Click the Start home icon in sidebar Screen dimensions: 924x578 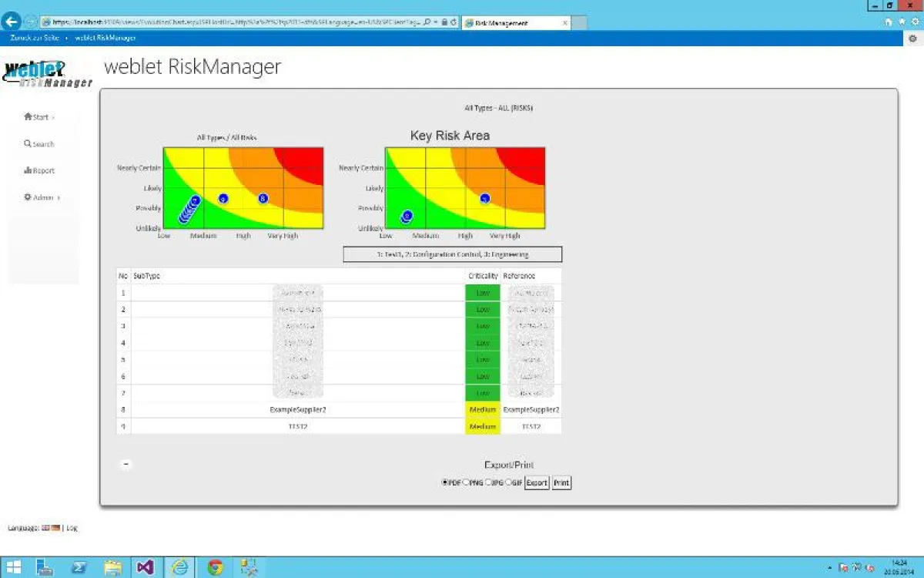point(28,117)
